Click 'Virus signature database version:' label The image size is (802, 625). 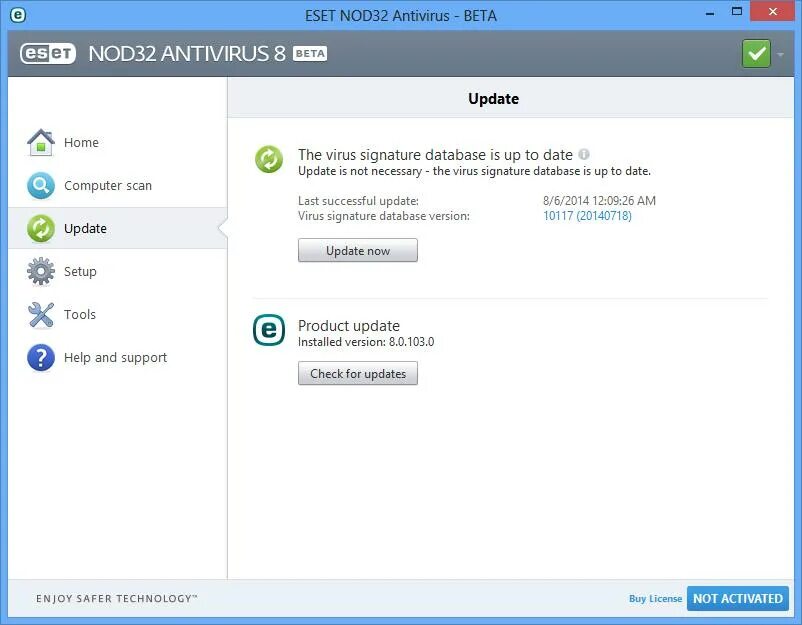(384, 216)
